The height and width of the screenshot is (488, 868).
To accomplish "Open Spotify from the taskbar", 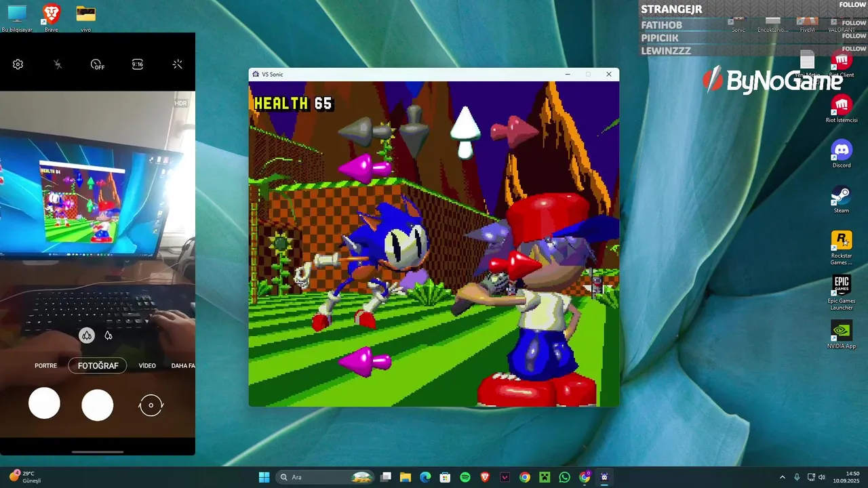I will pos(465,477).
